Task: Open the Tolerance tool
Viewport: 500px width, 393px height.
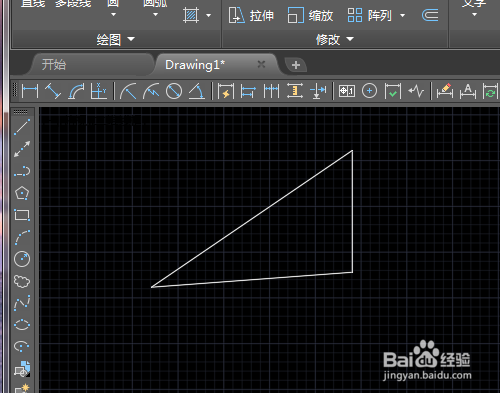Action: [347, 91]
